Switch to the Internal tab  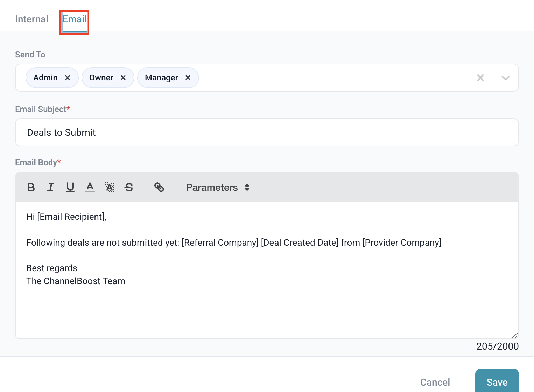click(x=31, y=19)
